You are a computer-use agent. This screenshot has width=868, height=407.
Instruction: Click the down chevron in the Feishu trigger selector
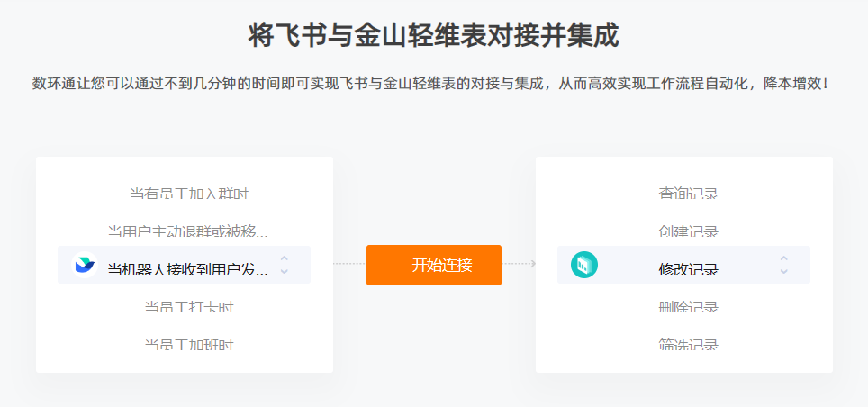pyautogui.click(x=284, y=271)
